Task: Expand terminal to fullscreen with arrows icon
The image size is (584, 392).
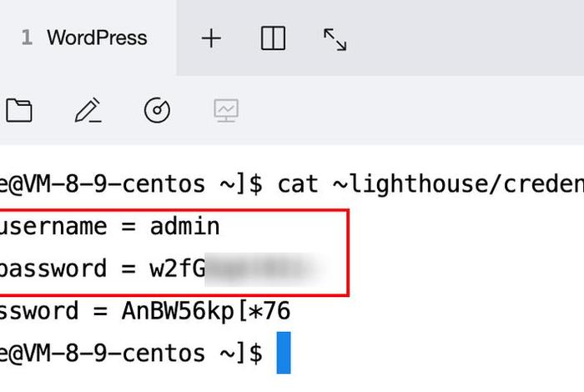Action: click(335, 39)
